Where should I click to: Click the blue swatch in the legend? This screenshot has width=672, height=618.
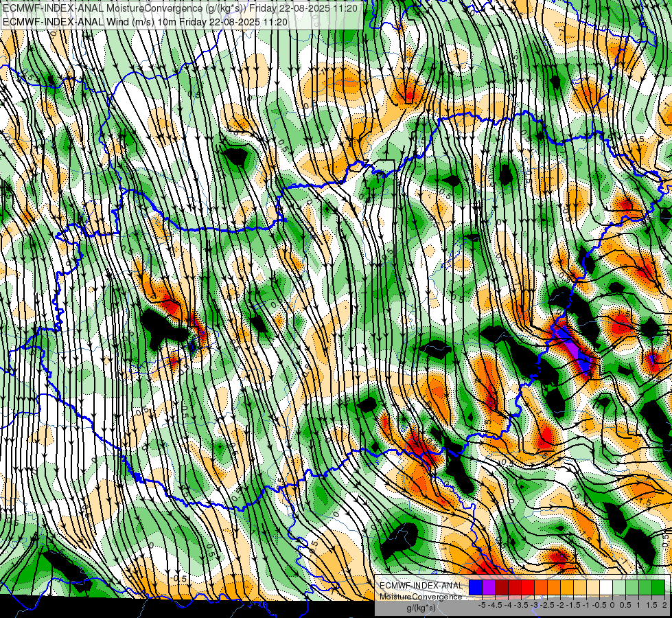(x=476, y=587)
